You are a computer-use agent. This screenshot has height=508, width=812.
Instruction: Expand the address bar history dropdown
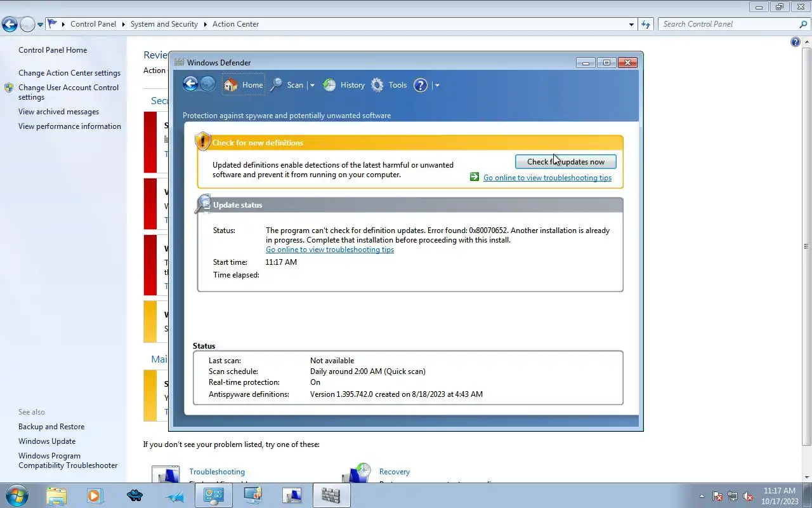tap(631, 24)
